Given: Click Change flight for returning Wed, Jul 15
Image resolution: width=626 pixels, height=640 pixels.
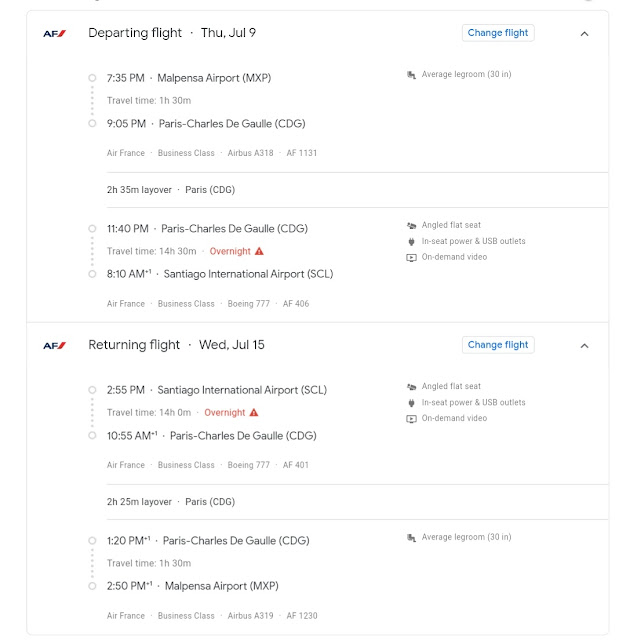Looking at the screenshot, I should point(498,345).
